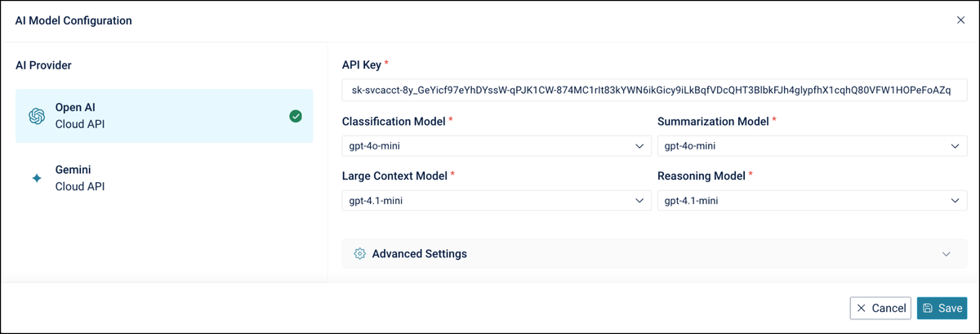Image resolution: width=980 pixels, height=334 pixels.
Task: Close the AI Model Configuration dialog
Action: point(960,20)
